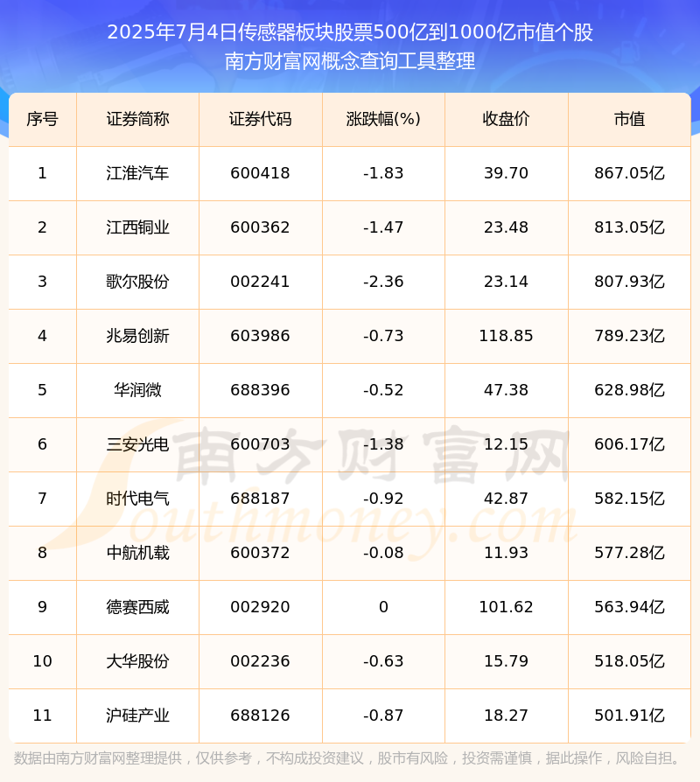
Task: Select stock name 歌尔股份
Action: click(137, 282)
